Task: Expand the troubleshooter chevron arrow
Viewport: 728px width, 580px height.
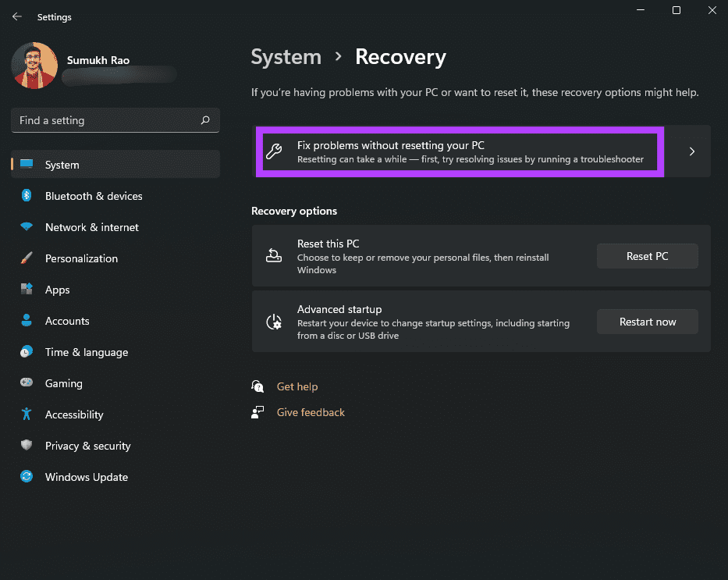Action: pyautogui.click(x=692, y=151)
